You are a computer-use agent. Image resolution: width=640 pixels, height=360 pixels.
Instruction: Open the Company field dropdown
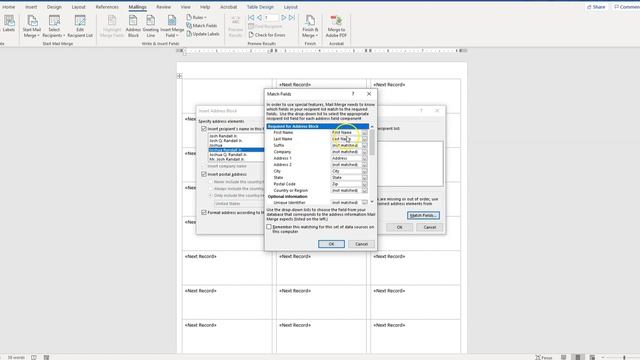point(364,152)
